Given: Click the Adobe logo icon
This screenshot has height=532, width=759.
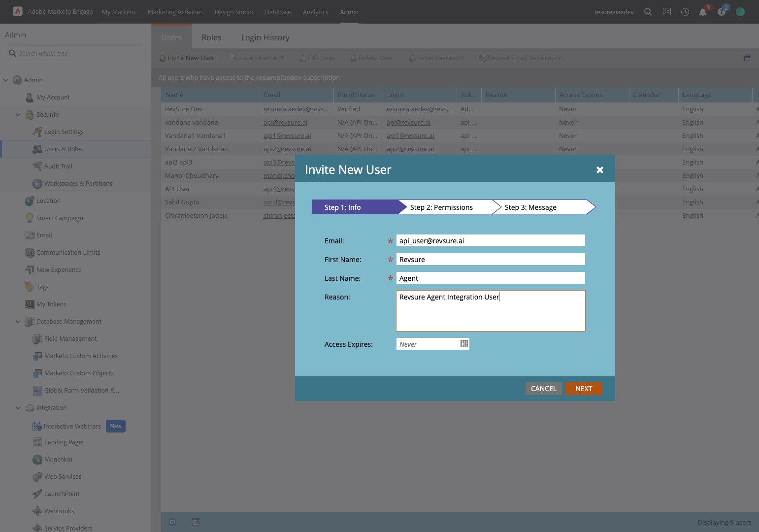Looking at the screenshot, I should [18, 11].
